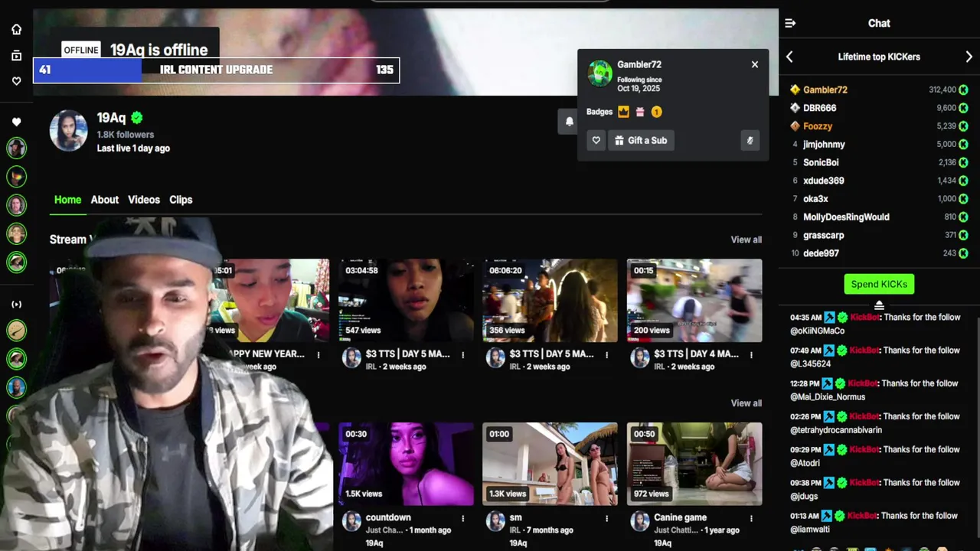
Task: Click the third followed channel avatar in sidebar
Action: point(16,205)
